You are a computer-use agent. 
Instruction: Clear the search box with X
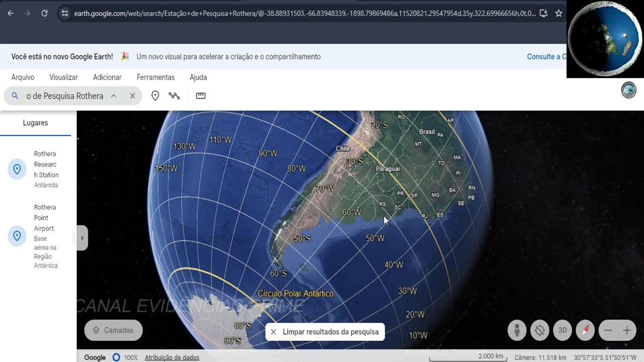pyautogui.click(x=132, y=96)
